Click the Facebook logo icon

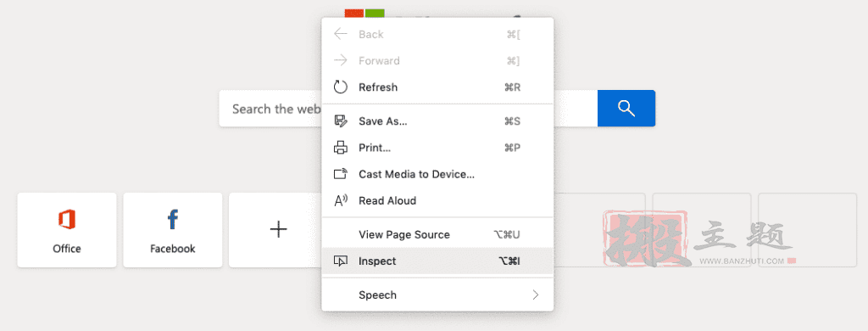[173, 220]
